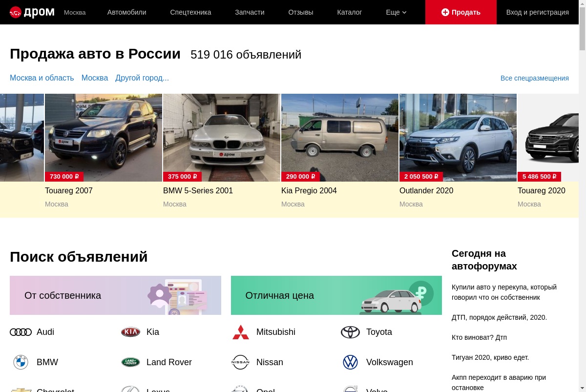The width and height of the screenshot is (586, 392).
Task: Click the BMW 5-Series 2001 listing title
Action: coord(198,190)
